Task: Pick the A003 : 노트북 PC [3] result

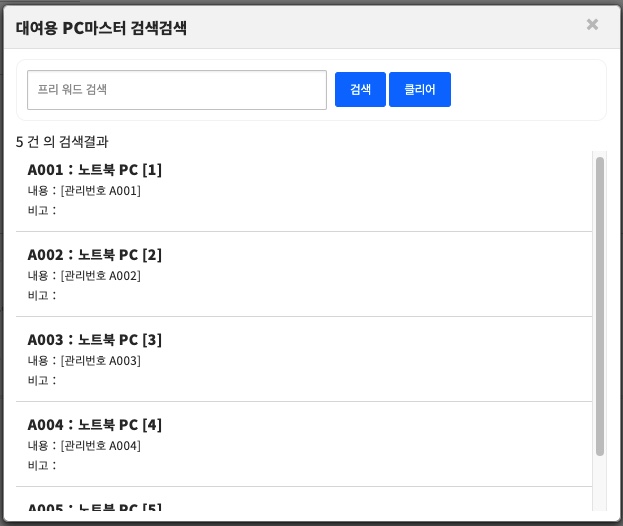Action: coord(95,340)
